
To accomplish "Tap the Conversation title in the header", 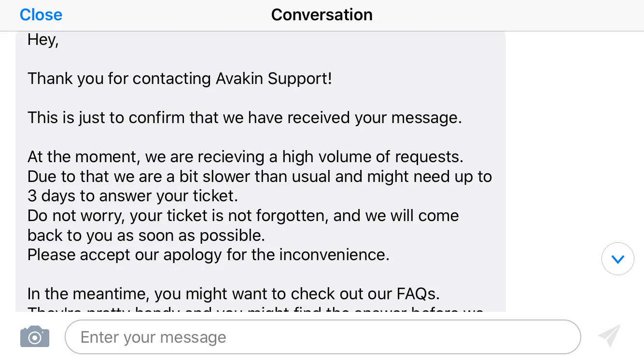I will coord(322,15).
